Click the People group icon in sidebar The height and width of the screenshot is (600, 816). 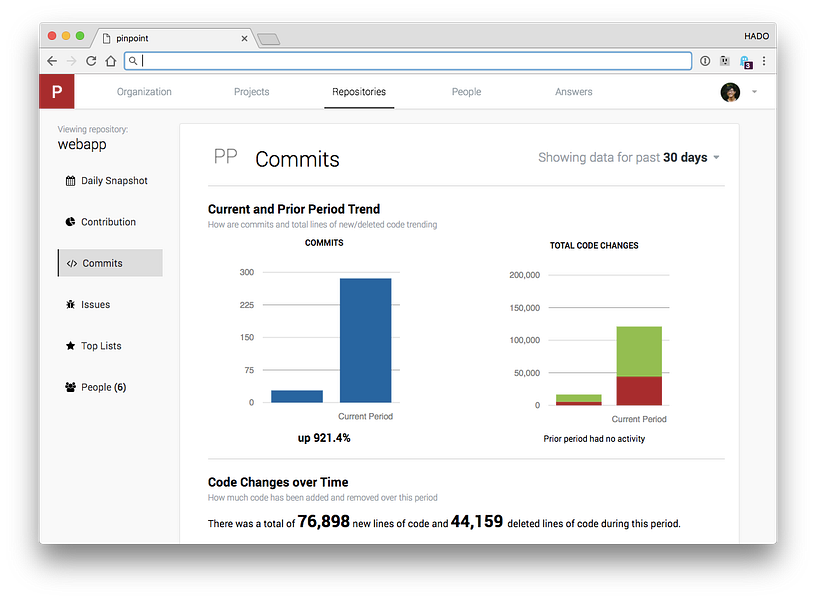click(x=70, y=387)
